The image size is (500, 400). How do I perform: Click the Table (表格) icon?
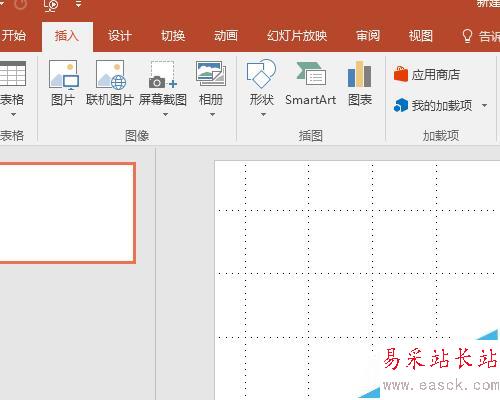pos(13,74)
